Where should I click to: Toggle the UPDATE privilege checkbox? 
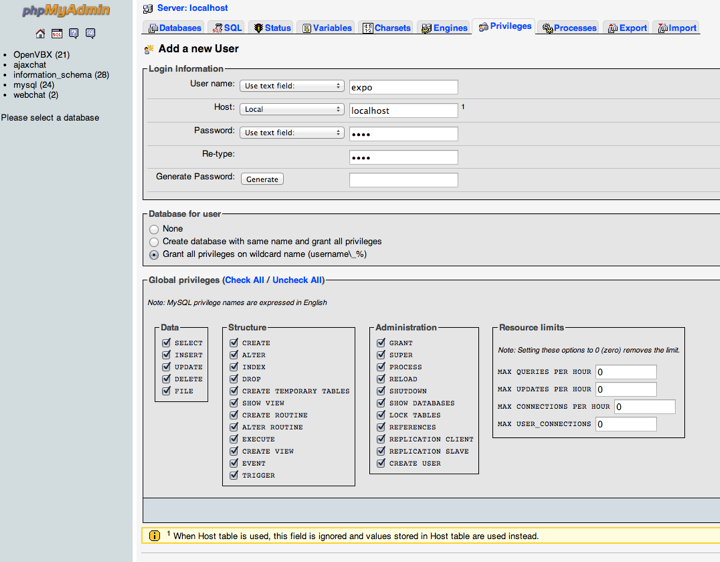(167, 366)
